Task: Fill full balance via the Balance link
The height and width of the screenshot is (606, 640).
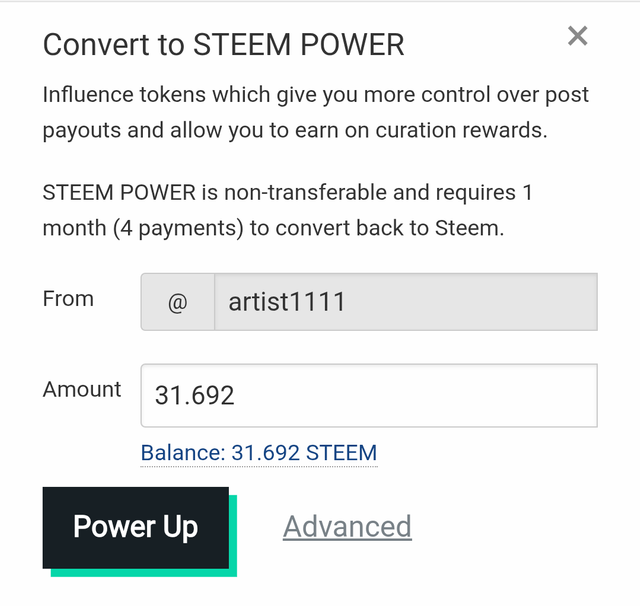Action: coord(259,453)
